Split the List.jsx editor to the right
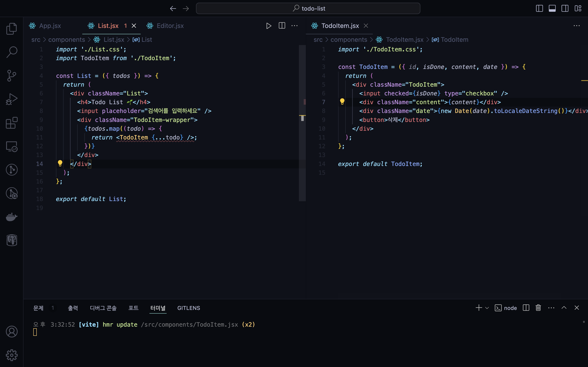Viewport: 588px width, 367px height. point(282,26)
